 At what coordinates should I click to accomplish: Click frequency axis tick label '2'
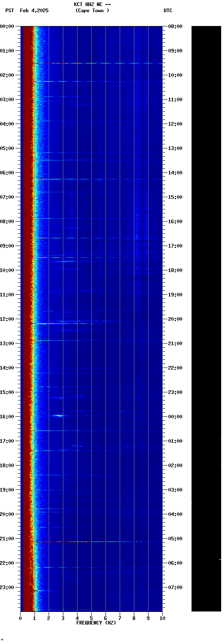click(49, 618)
